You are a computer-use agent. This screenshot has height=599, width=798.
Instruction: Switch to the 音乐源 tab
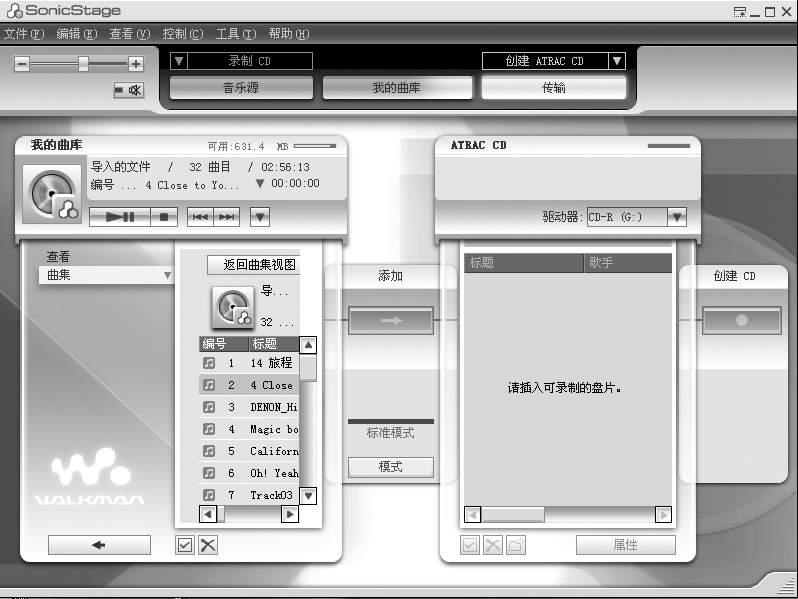241,88
